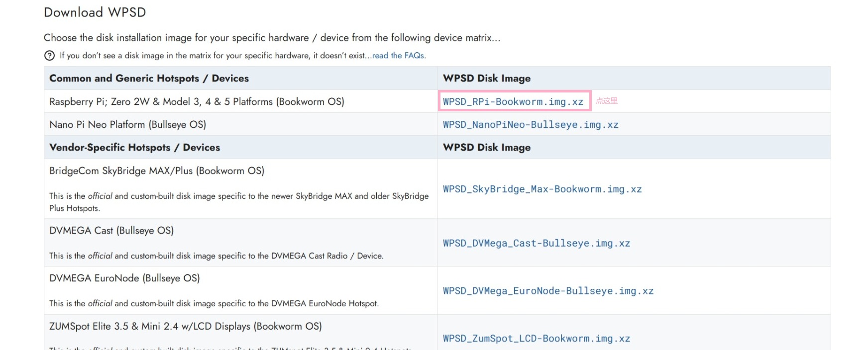Viewport: 868px width, 350px height.
Task: Open the "read the FAQs" link
Action: click(x=399, y=56)
